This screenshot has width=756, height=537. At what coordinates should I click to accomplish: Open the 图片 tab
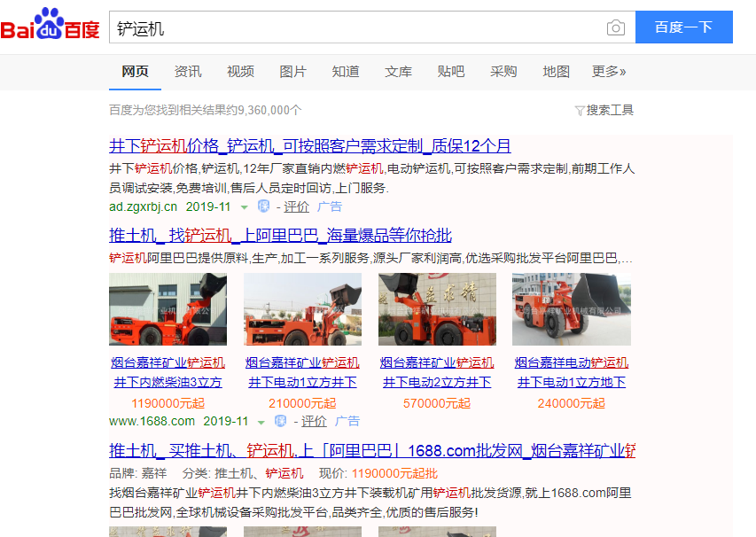click(292, 72)
